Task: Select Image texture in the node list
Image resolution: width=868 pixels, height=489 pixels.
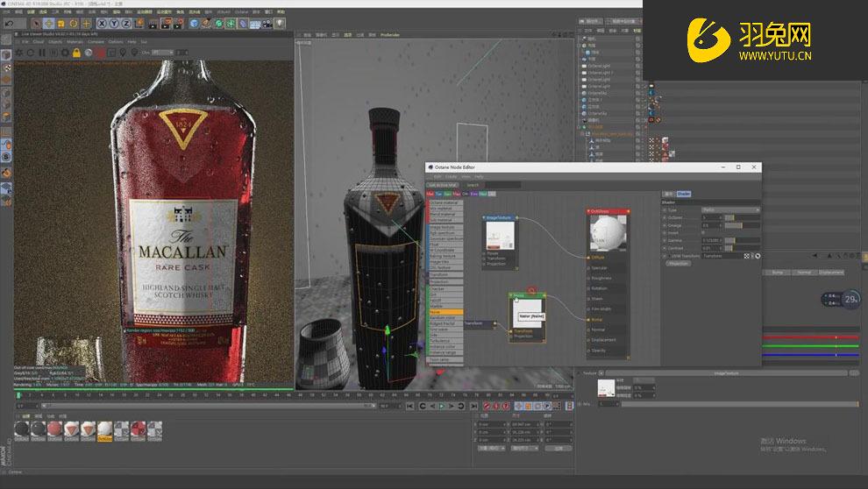Action: [445, 227]
